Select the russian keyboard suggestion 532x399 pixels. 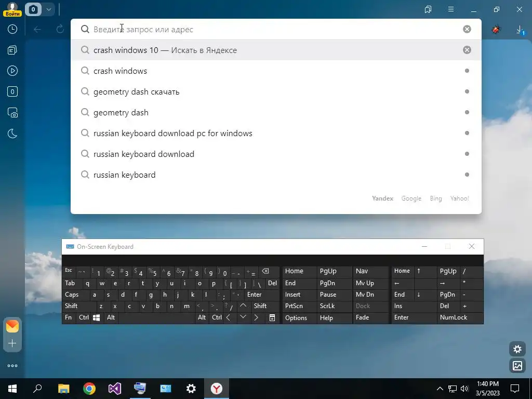click(x=276, y=175)
